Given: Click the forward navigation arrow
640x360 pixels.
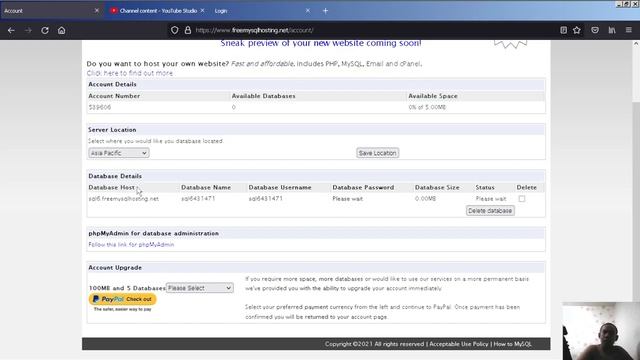Looking at the screenshot, I should click(x=28, y=30).
